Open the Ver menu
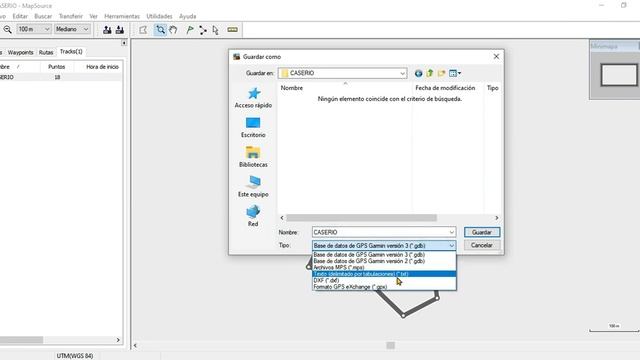Viewport: 640px width, 360px height. (93, 16)
